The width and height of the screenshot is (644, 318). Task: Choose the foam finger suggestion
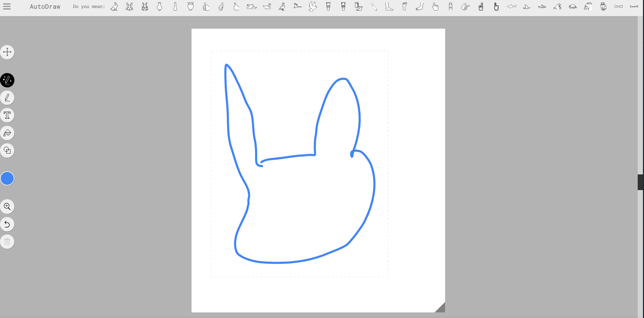pos(481,7)
